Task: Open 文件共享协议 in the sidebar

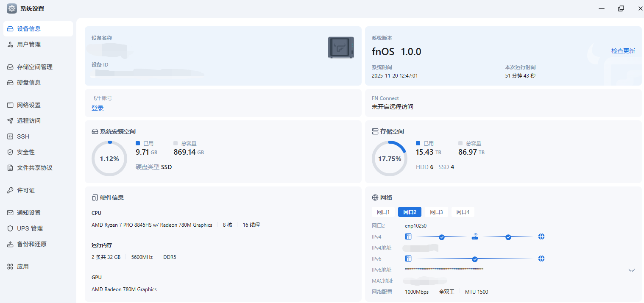Action: coord(34,168)
